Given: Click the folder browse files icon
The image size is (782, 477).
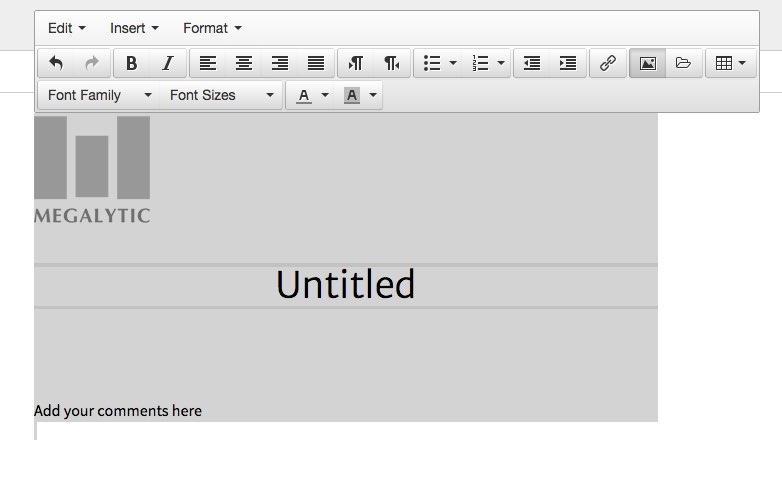Looking at the screenshot, I should (x=683, y=63).
